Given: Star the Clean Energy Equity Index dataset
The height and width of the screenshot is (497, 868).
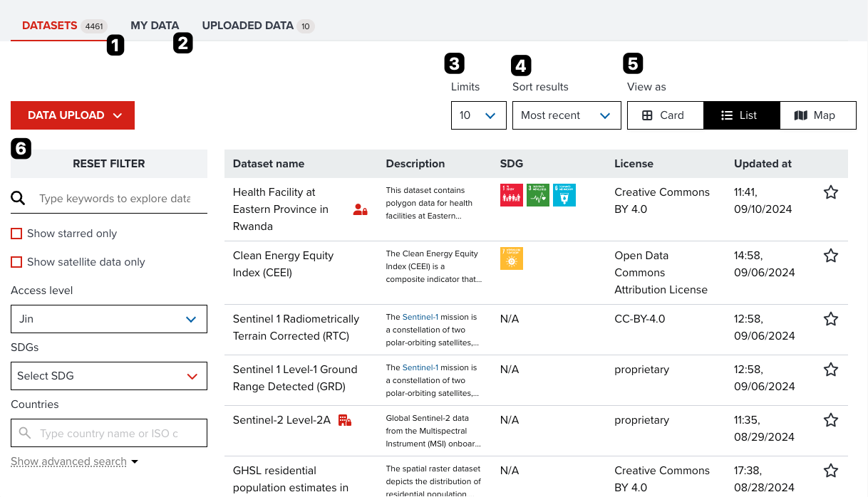Looking at the screenshot, I should 830,255.
